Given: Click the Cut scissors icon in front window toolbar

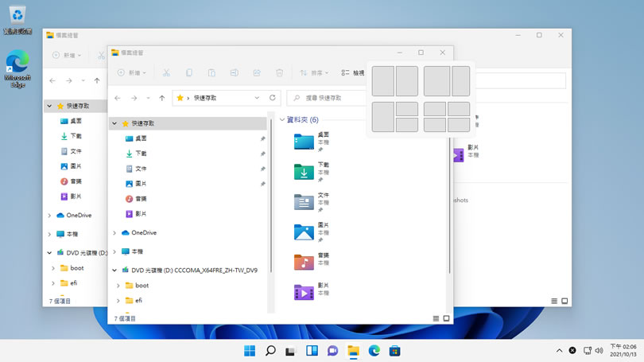Looking at the screenshot, I should [166, 72].
